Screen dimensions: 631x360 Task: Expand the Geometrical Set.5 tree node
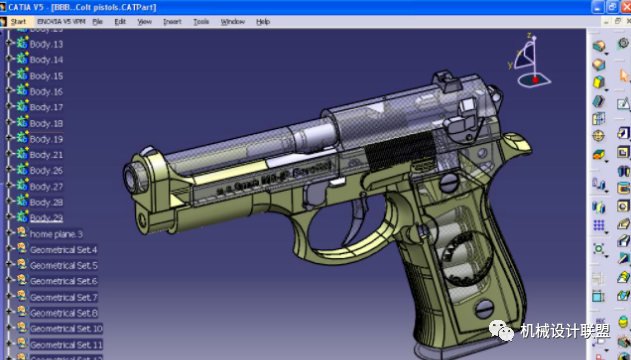pyautogui.click(x=9, y=264)
